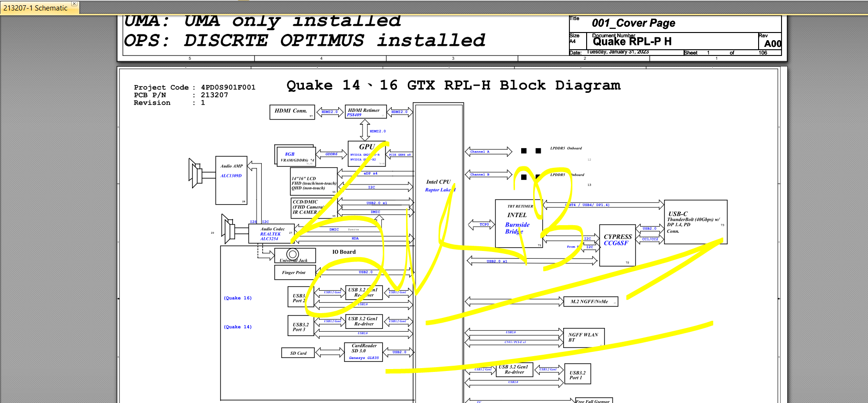Click the 'CNVi / PCI-E x1' signal label
Image resolution: width=868 pixels, height=403 pixels.
click(x=515, y=342)
